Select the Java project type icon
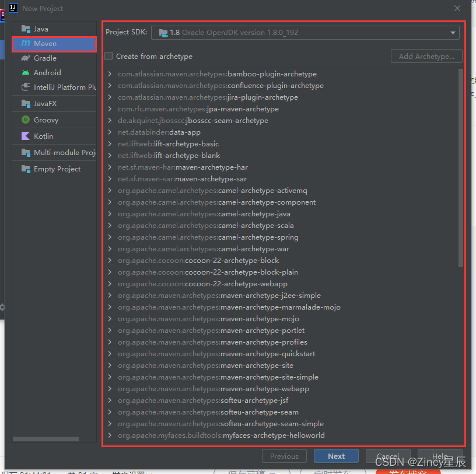Viewport: 476px width, 474px height. [x=26, y=29]
